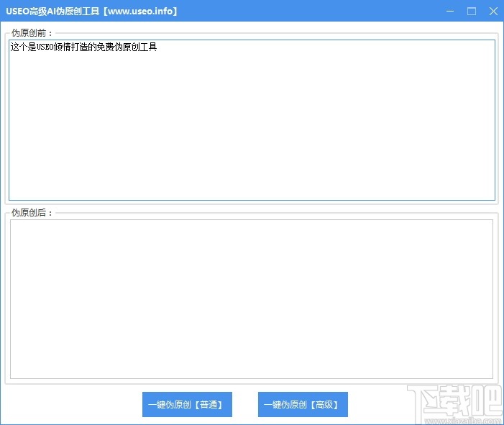Click the 伪原创后： group label
Image resolution: width=504 pixels, height=425 pixels.
click(32, 213)
